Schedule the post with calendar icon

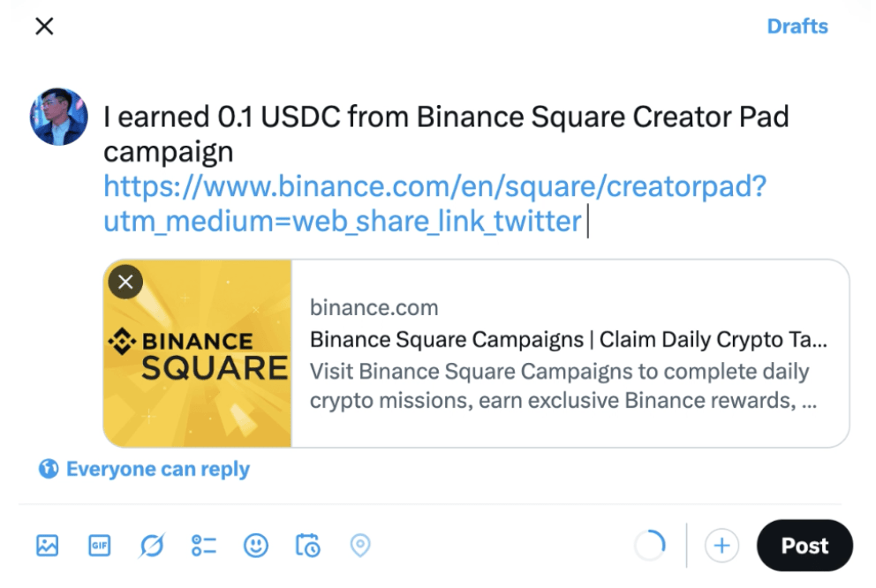click(x=308, y=546)
